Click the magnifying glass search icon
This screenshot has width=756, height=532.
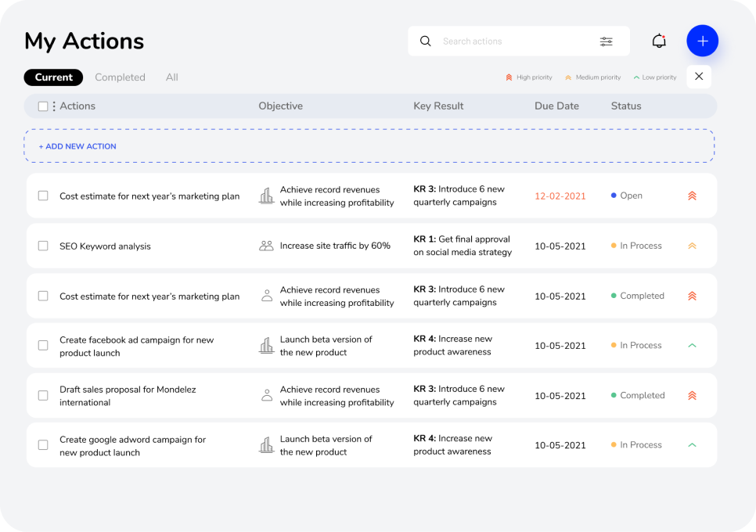pos(425,41)
